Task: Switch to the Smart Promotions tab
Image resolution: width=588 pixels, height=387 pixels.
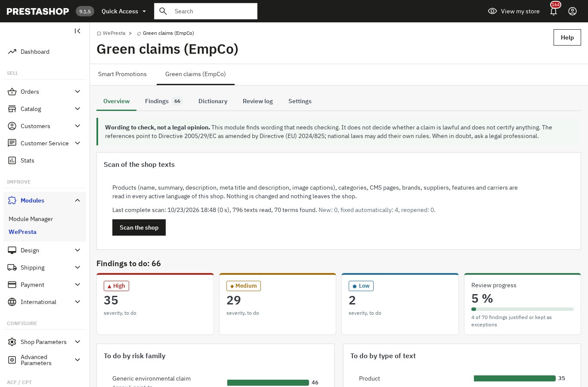Action: pos(122,74)
